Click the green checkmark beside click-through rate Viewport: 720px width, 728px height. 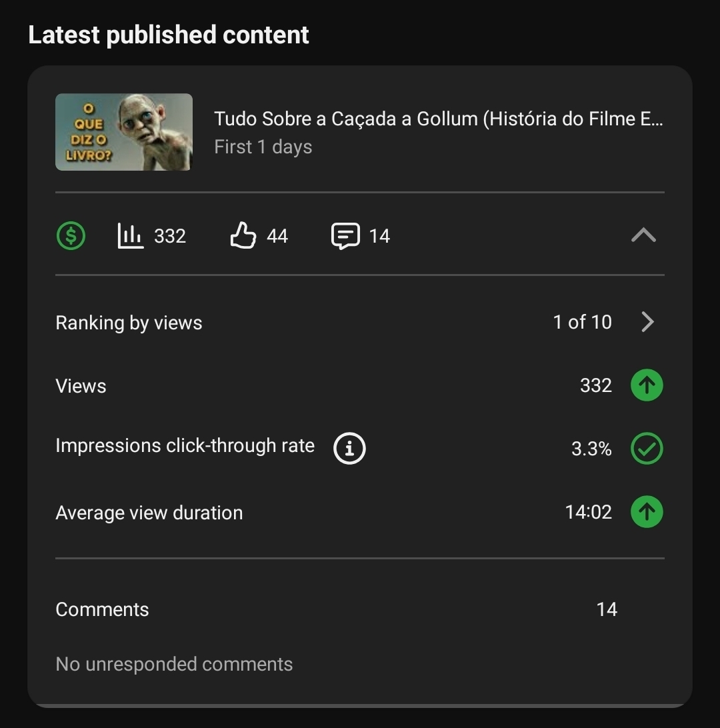pyautogui.click(x=647, y=449)
